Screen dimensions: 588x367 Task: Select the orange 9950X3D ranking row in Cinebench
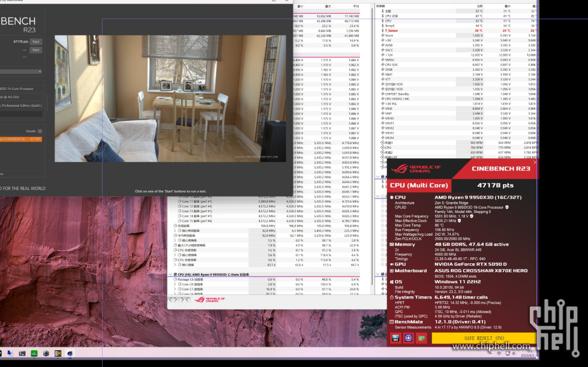(20, 139)
